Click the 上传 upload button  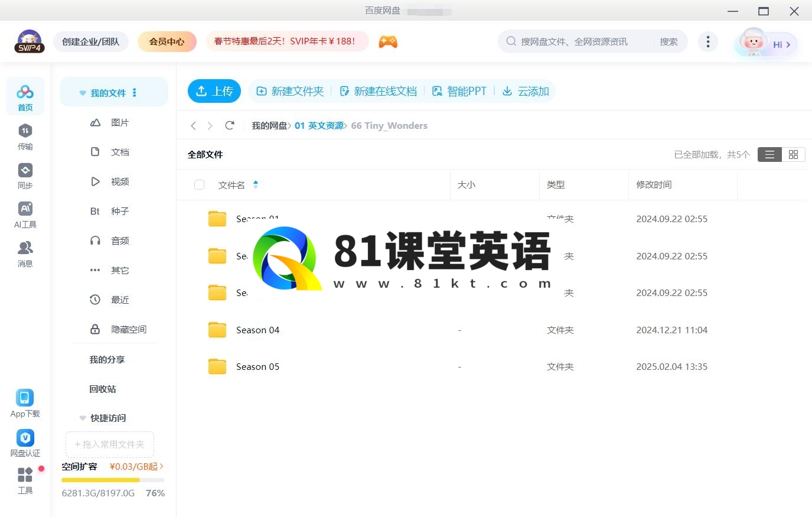click(x=214, y=91)
